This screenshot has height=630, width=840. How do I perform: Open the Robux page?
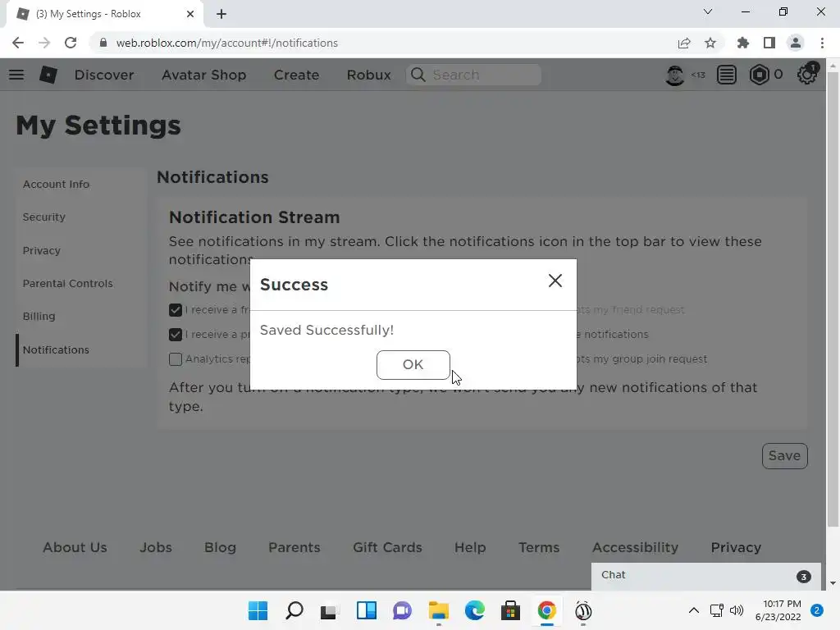click(368, 75)
